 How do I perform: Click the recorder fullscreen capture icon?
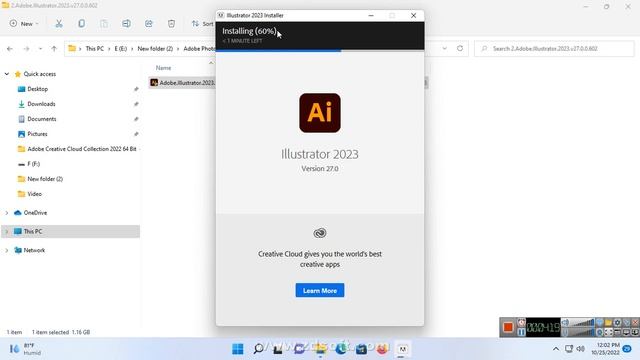[608, 332]
